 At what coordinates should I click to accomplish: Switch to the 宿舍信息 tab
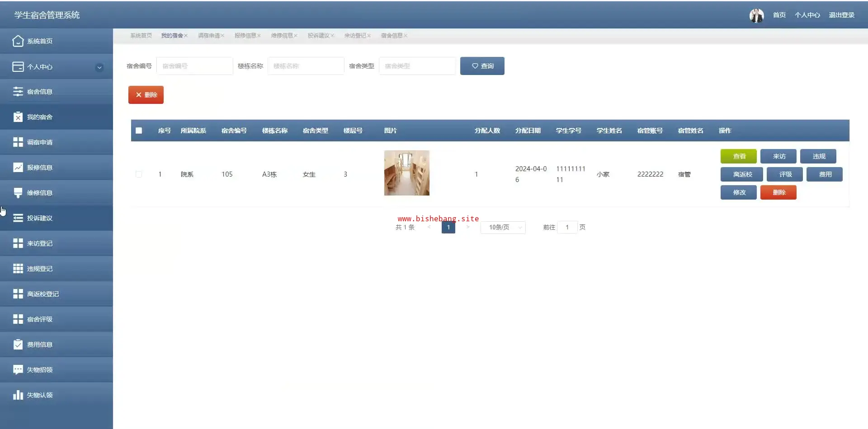392,36
